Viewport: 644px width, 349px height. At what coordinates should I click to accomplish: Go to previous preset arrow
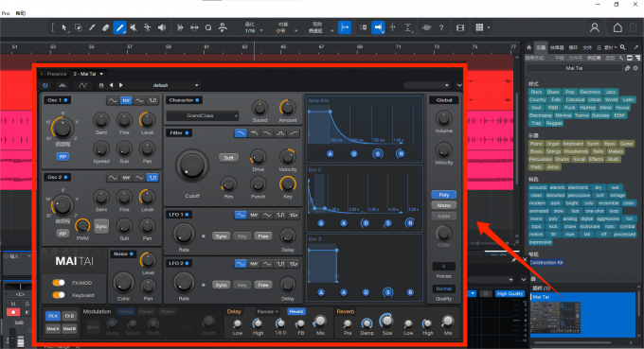112,85
